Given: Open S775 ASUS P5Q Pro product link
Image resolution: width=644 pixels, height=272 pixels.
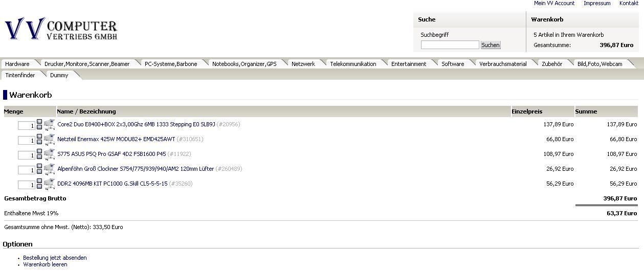Looking at the screenshot, I should [112, 154].
